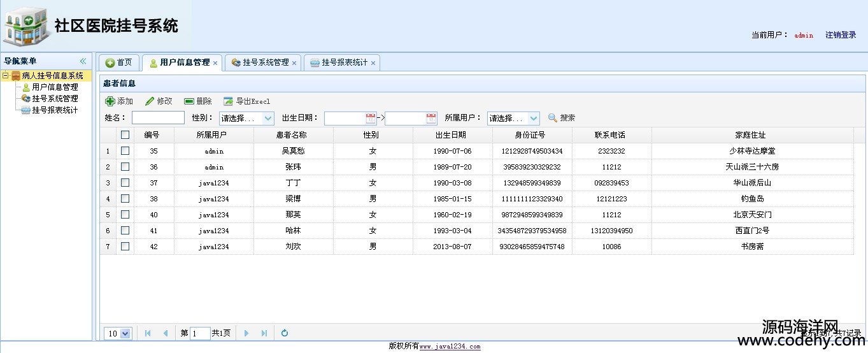Select the 2013-08-07 birth date cell
868x353 pixels.
452,247
